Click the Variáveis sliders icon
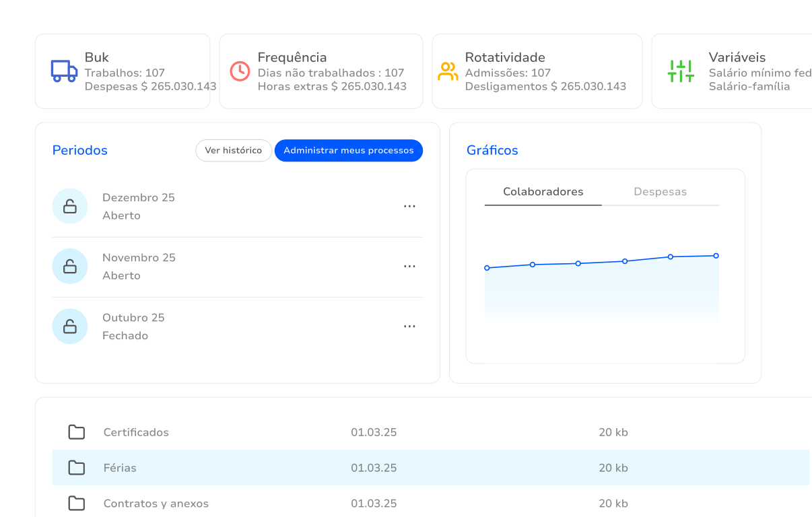Image resolution: width=812 pixels, height=517 pixels. [x=681, y=71]
